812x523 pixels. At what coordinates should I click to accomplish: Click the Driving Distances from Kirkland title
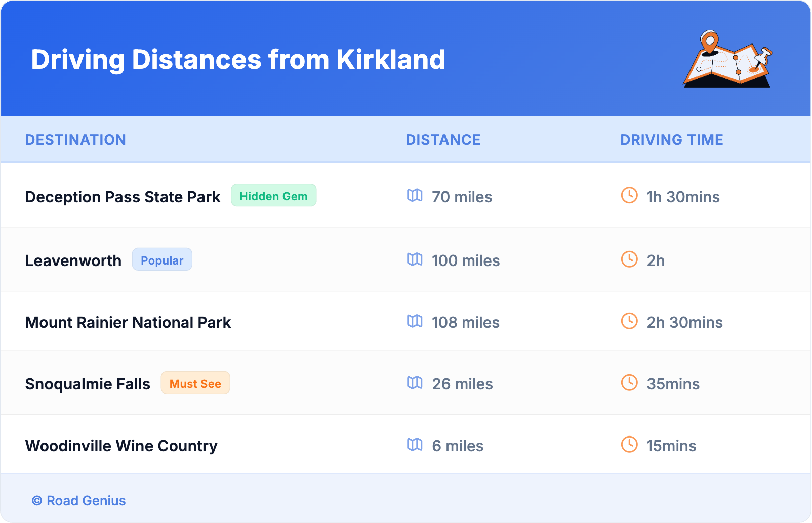click(x=238, y=60)
